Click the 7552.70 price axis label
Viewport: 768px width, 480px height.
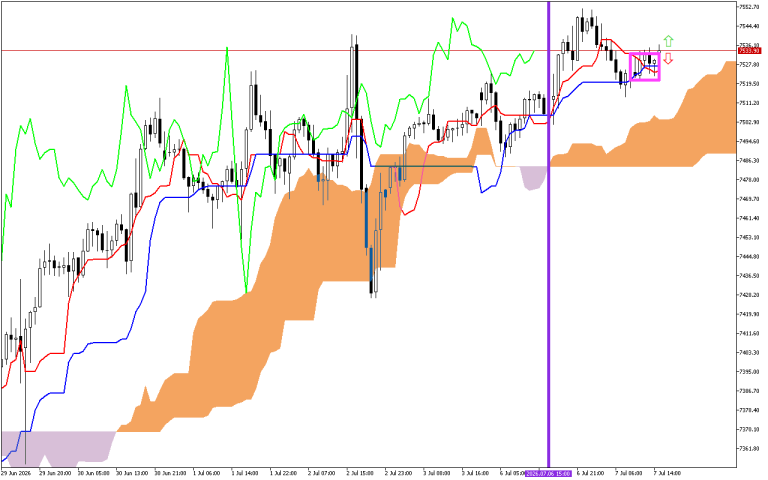[749, 7]
